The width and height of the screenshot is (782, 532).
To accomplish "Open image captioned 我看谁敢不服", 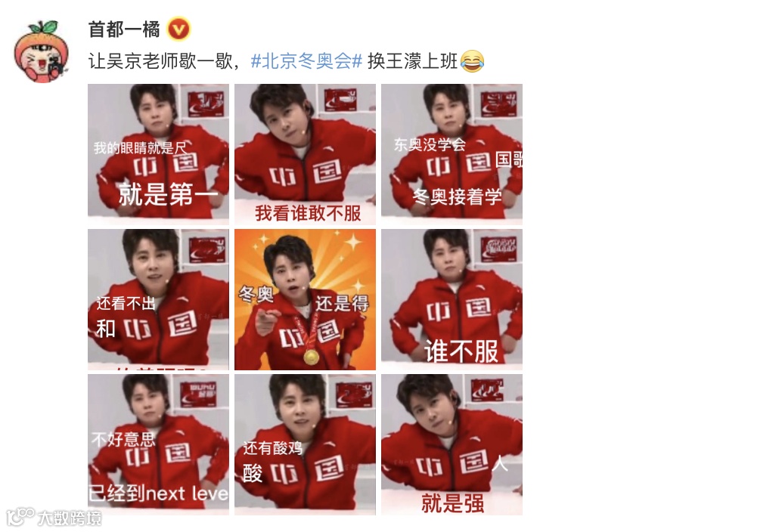I will click(x=305, y=153).
